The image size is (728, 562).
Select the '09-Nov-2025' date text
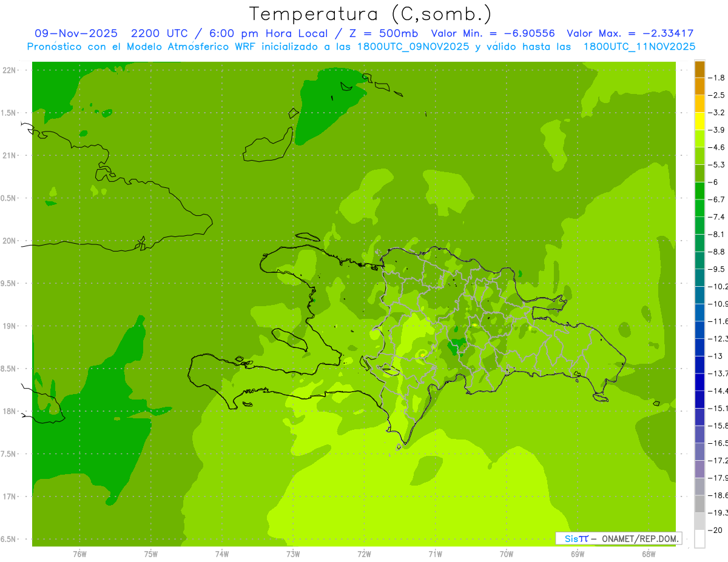click(x=76, y=34)
